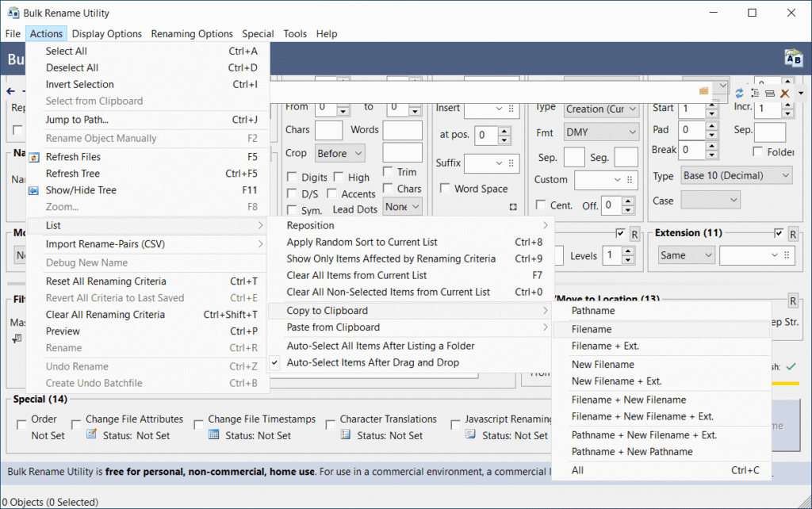Open Change File Timestamps calendar icon
The width and height of the screenshot is (812, 509).
(x=213, y=434)
